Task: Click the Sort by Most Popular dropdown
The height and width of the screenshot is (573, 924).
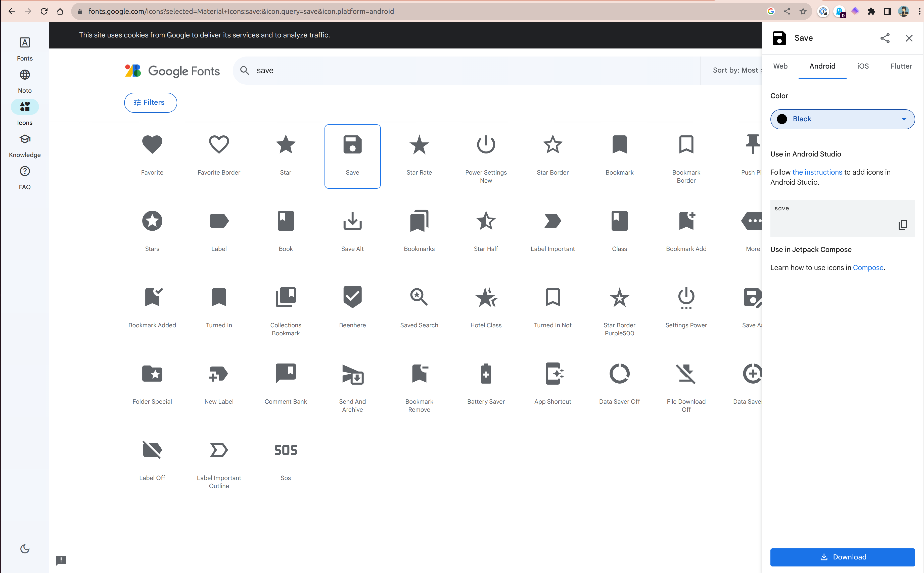Action: point(736,71)
